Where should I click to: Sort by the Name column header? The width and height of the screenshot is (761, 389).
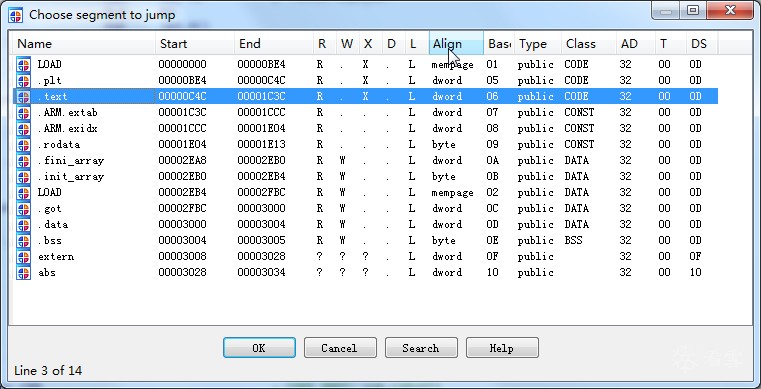pyautogui.click(x=83, y=44)
